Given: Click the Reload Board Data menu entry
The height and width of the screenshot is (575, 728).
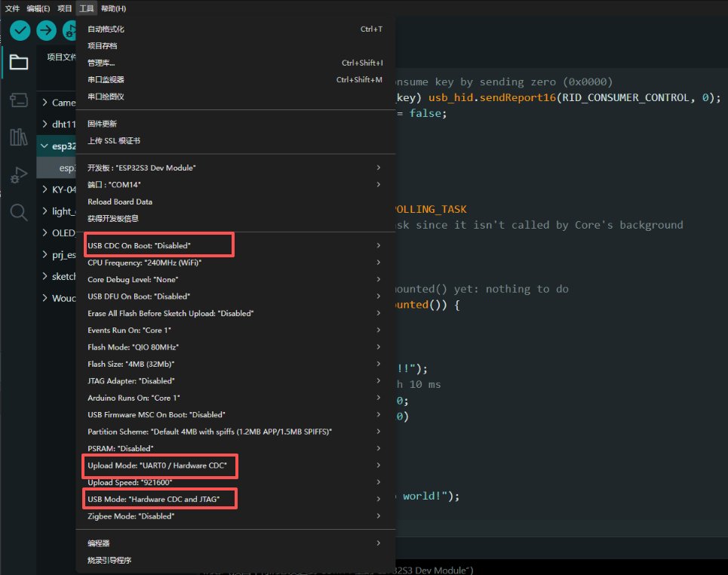Looking at the screenshot, I should click(120, 201).
